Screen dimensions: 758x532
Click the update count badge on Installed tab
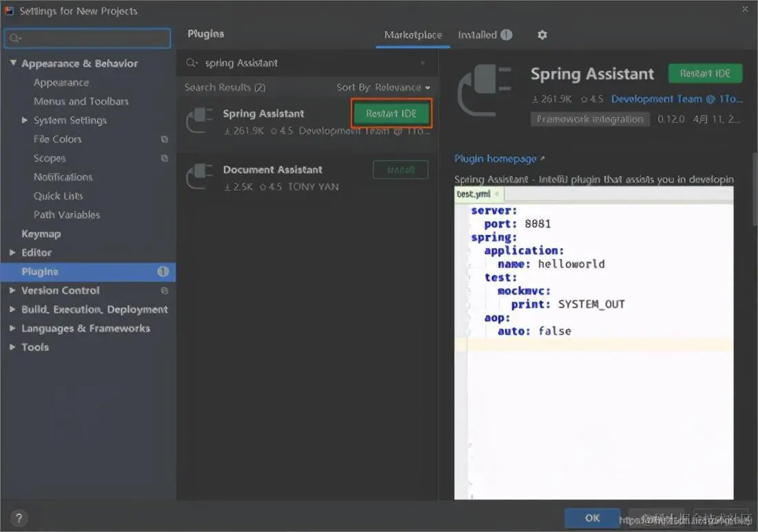point(506,35)
